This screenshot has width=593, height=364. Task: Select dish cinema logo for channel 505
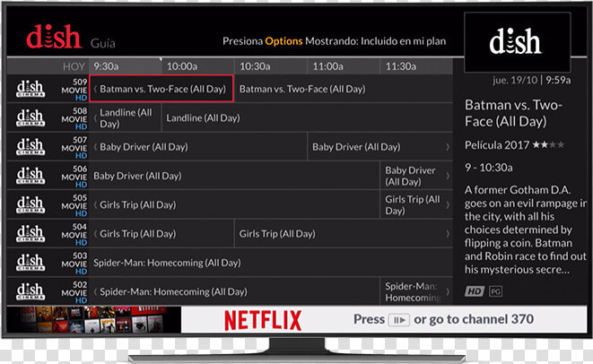coord(31,204)
